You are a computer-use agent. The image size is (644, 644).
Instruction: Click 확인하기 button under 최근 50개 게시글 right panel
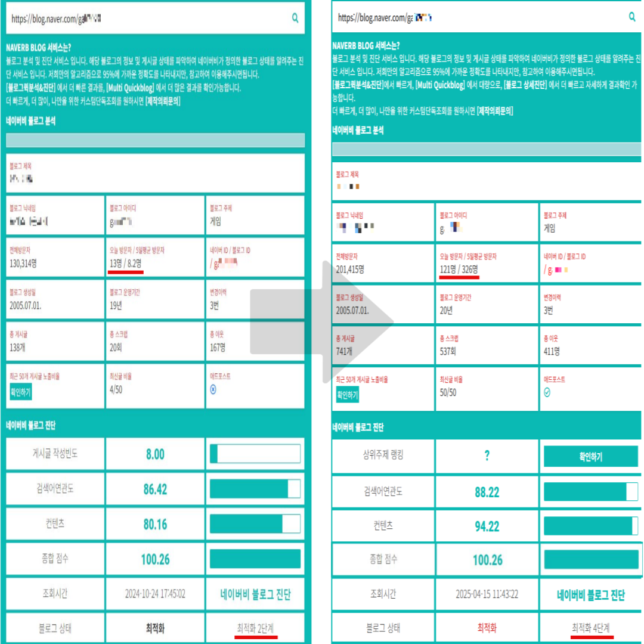(348, 395)
